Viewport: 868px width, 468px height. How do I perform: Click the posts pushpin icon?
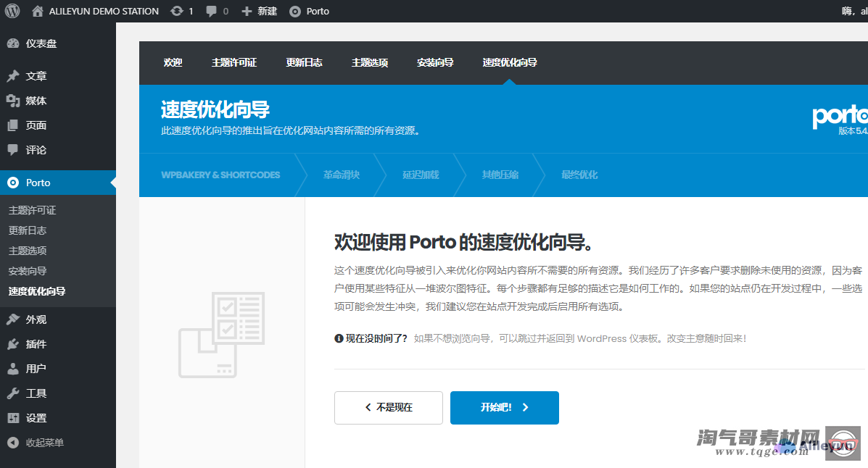pos(13,76)
